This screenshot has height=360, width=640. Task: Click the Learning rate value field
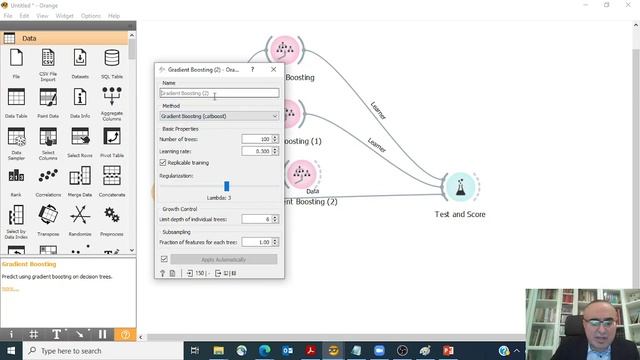click(x=257, y=151)
